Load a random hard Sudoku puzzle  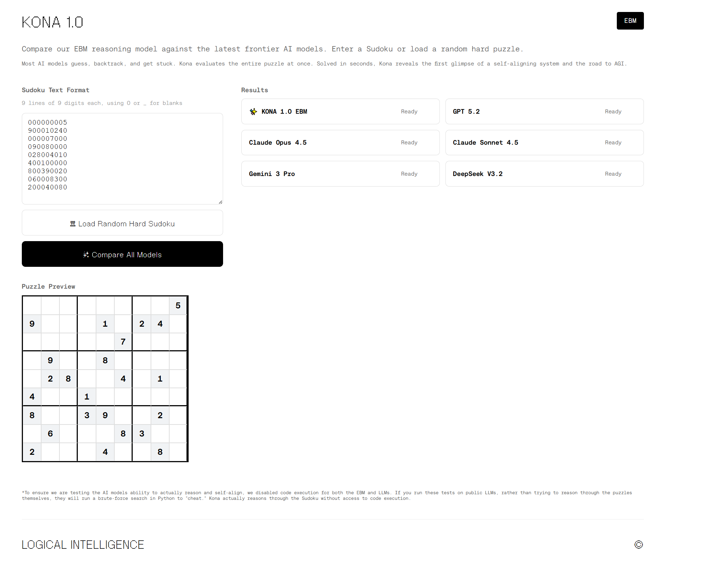122,223
